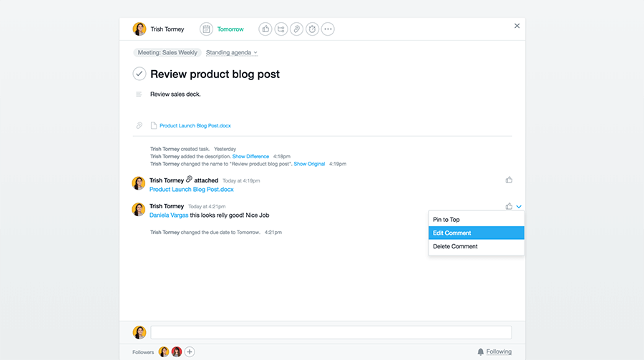Image resolution: width=644 pixels, height=360 pixels.
Task: Click your avatar beside comment box
Action: [x=140, y=333]
